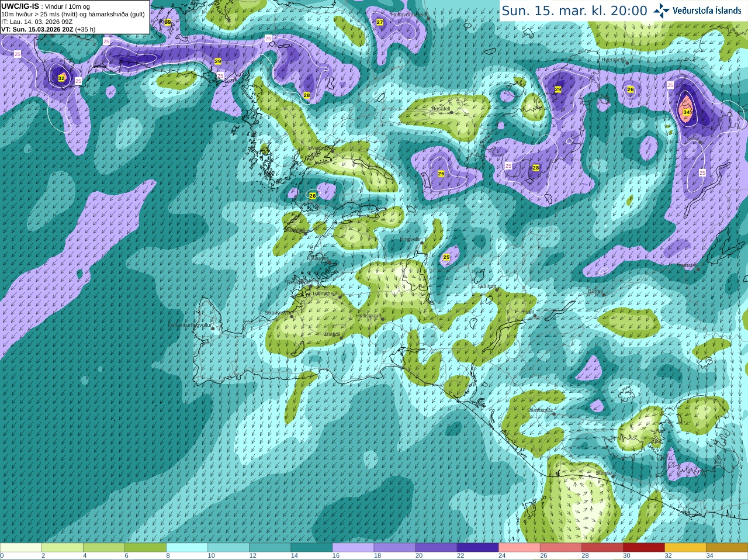Click the Holtavörðuheiði station label
The height and width of the screenshot is (560, 748).
409,14
